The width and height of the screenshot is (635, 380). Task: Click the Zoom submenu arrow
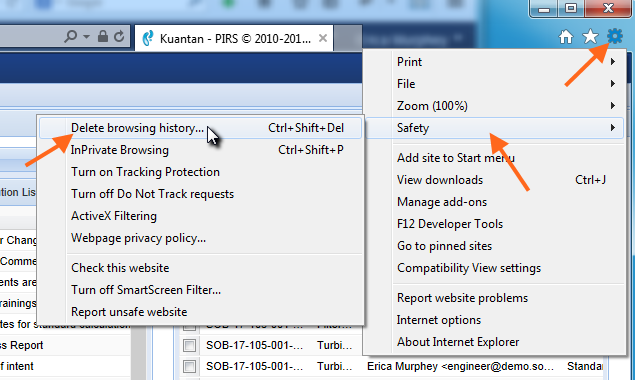point(613,106)
